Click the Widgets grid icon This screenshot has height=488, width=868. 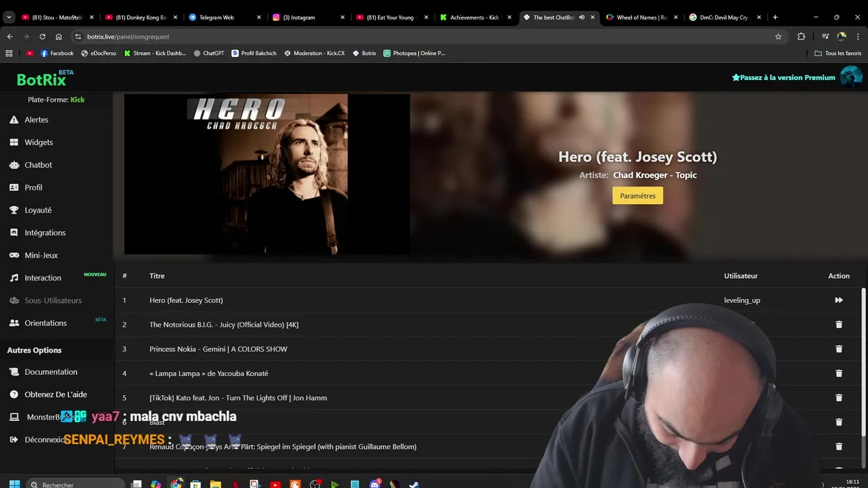(x=14, y=142)
